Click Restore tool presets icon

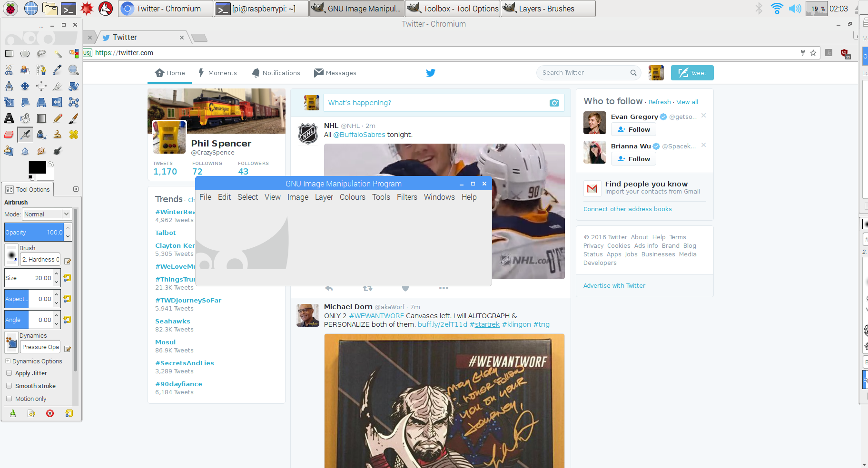pos(31,413)
